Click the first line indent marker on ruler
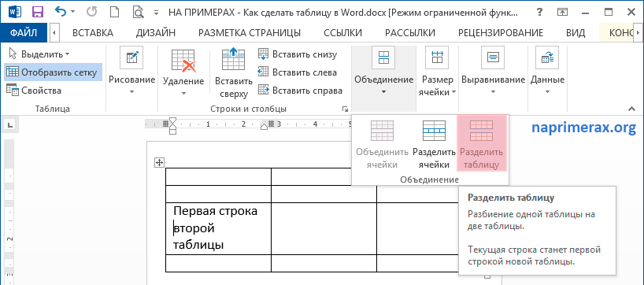The width and height of the screenshot is (644, 285). (172, 120)
